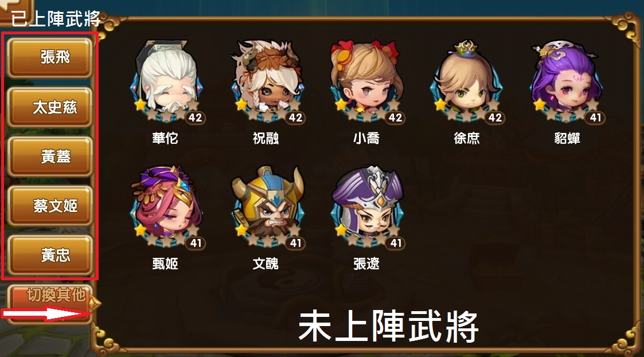Screen dimensions: 644x357
Task: Choose the 黃蓋 deployed hero button
Action: pyautogui.click(x=49, y=157)
